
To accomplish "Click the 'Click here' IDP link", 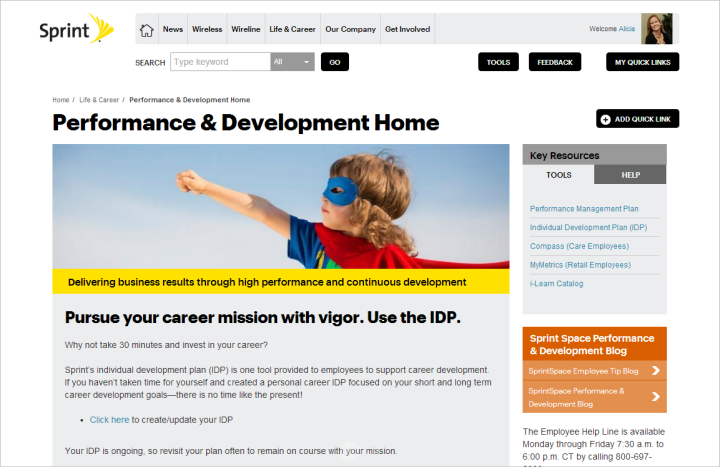I will coord(109,420).
